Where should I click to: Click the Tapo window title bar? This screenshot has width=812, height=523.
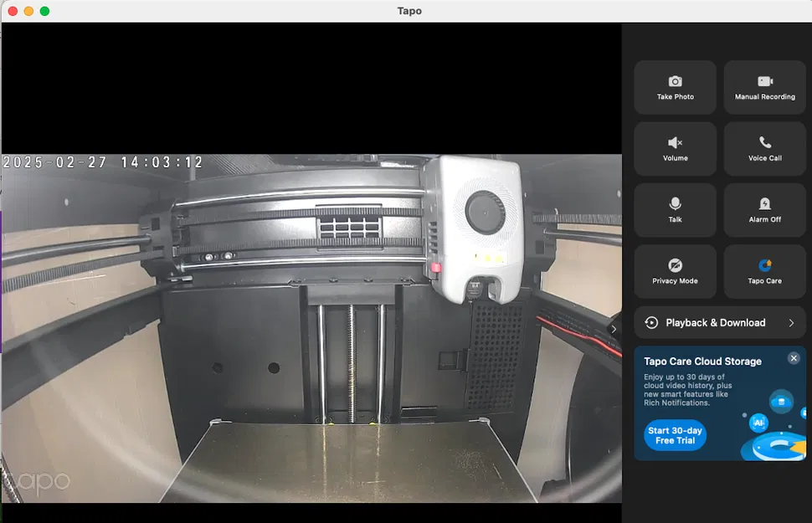click(x=409, y=11)
